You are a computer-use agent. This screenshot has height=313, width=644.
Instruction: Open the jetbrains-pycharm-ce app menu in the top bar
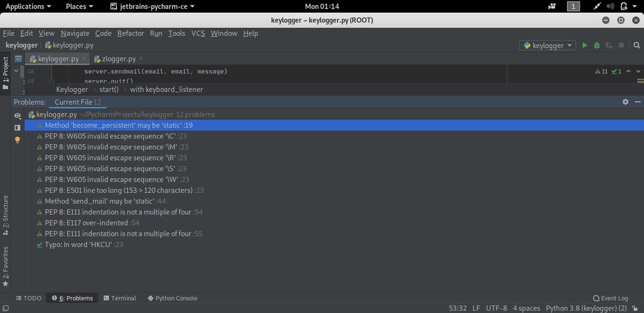[153, 7]
